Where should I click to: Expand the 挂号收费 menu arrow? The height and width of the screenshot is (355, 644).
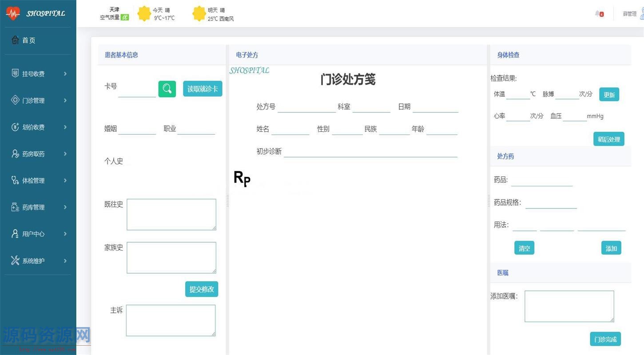pyautogui.click(x=65, y=74)
